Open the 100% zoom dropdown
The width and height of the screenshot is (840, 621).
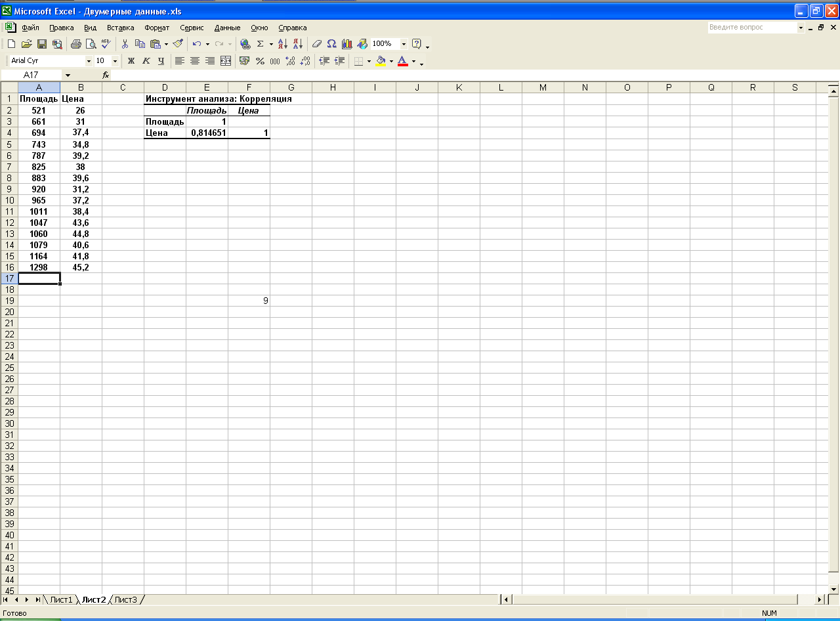(x=404, y=44)
